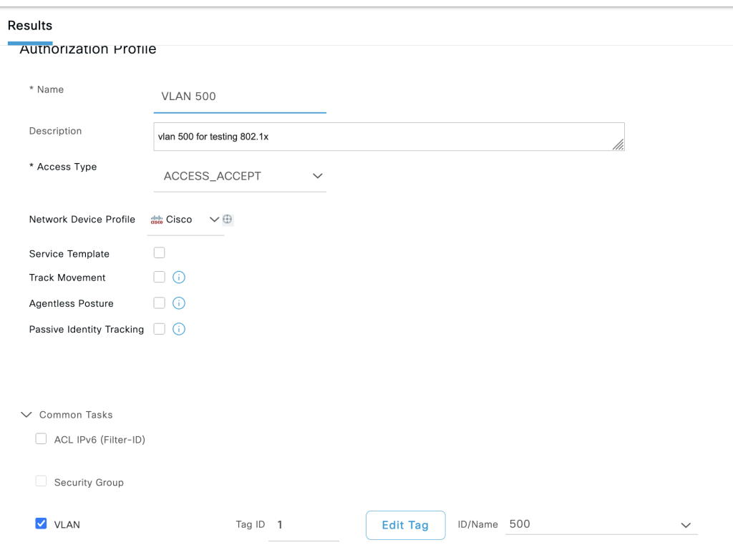Click info icon next to Track Movement
Image resolution: width=733 pixels, height=560 pixels.
pos(179,277)
